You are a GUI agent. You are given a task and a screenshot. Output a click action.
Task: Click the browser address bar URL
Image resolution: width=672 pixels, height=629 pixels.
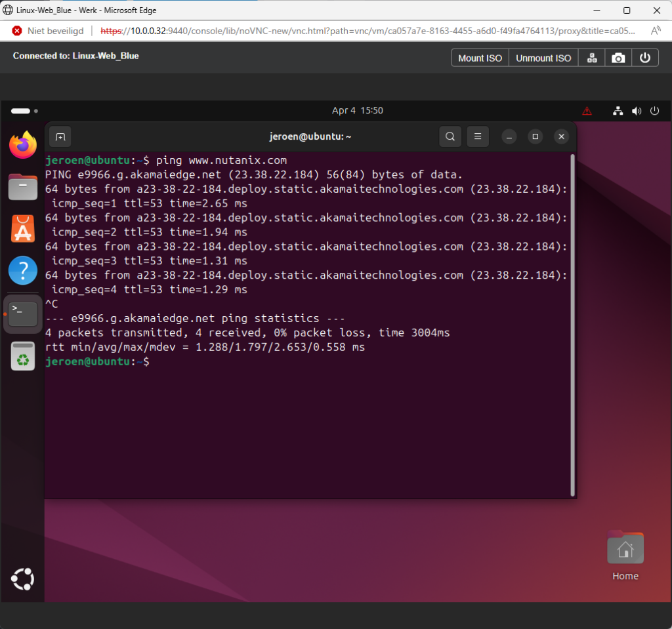click(367, 31)
